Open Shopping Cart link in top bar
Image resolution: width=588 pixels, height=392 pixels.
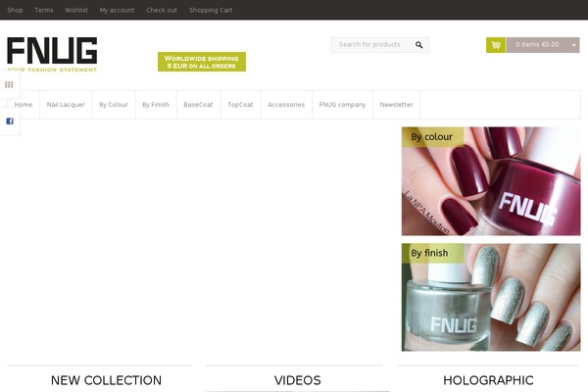(x=211, y=10)
